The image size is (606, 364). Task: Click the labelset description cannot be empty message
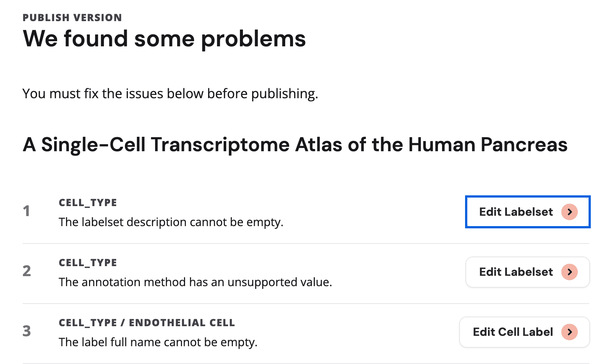(171, 222)
